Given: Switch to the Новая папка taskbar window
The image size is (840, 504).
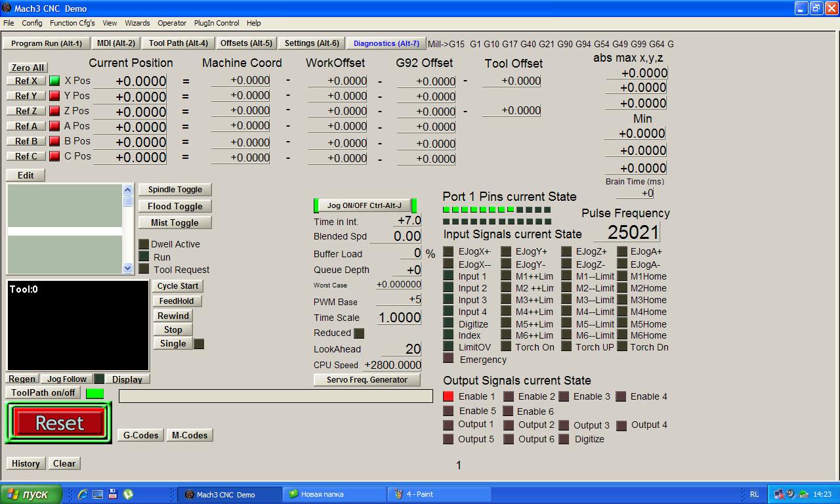Looking at the screenshot, I should 335,494.
